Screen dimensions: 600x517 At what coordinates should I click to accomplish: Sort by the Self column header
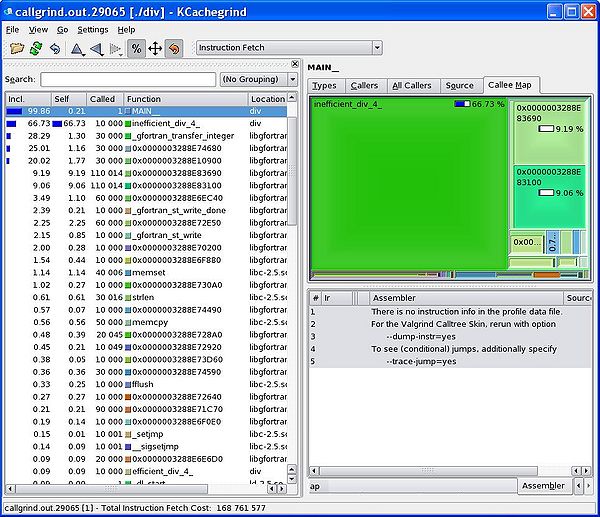coord(70,99)
